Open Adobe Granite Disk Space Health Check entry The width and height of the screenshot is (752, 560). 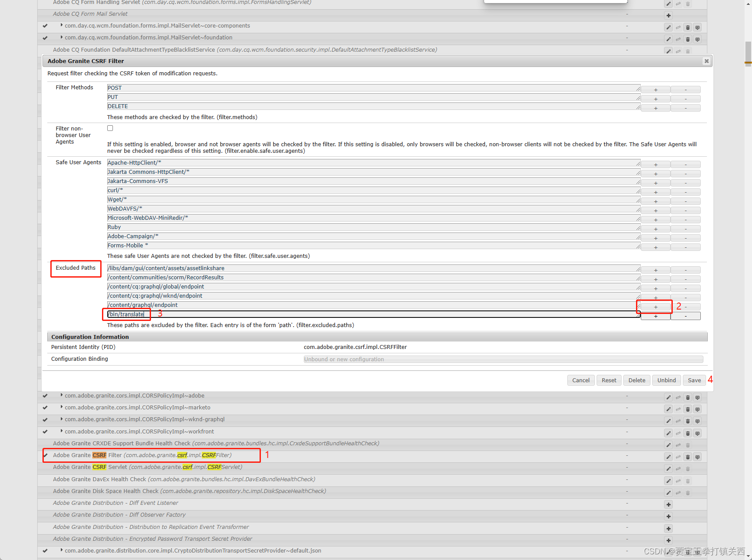click(x=190, y=491)
